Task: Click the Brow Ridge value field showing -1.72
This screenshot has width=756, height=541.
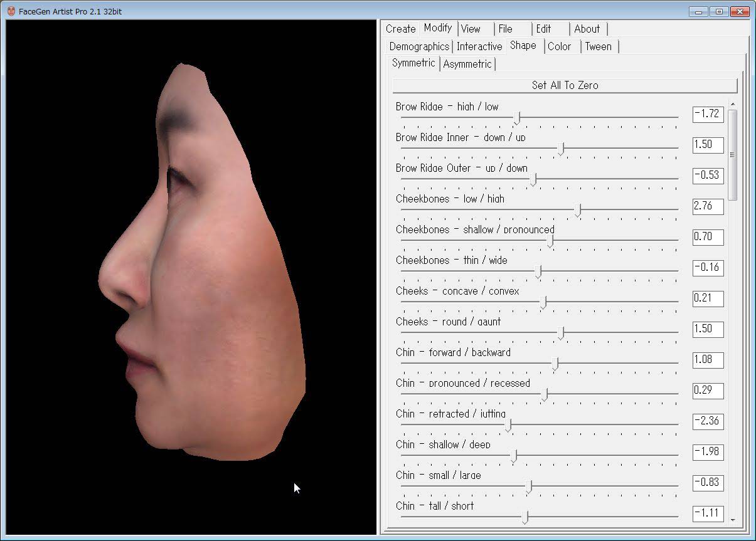Action: pyautogui.click(x=708, y=114)
